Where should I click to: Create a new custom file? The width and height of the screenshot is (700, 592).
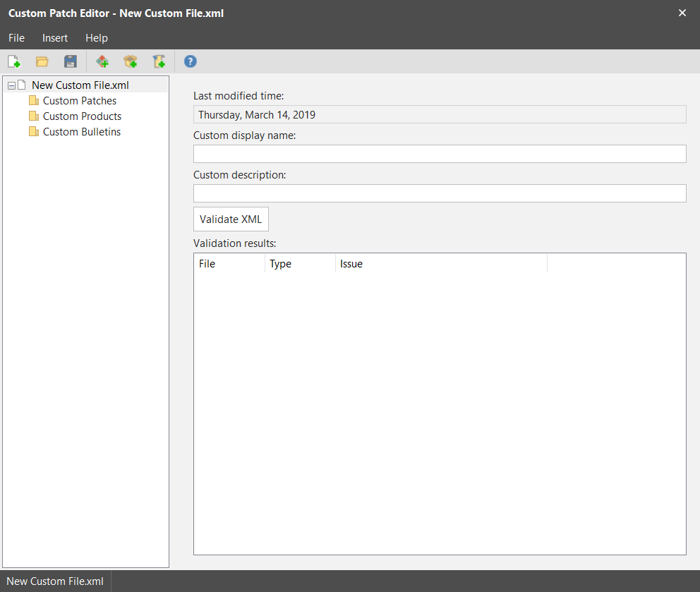pos(14,61)
